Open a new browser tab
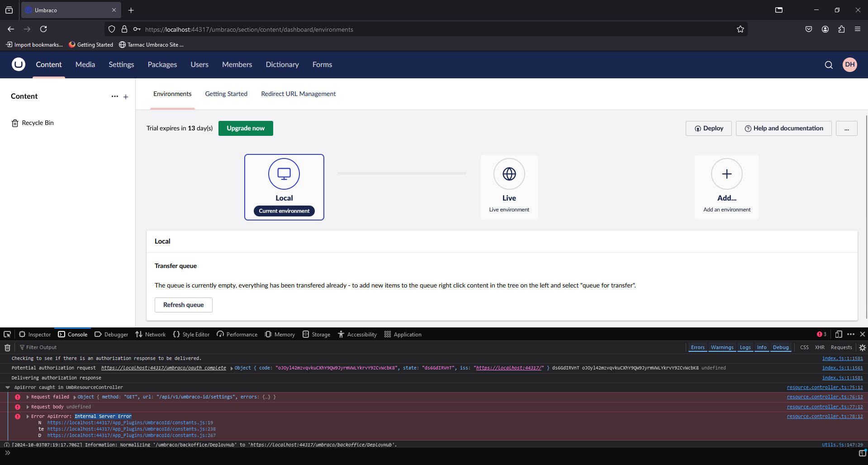The image size is (868, 465). pyautogui.click(x=131, y=10)
